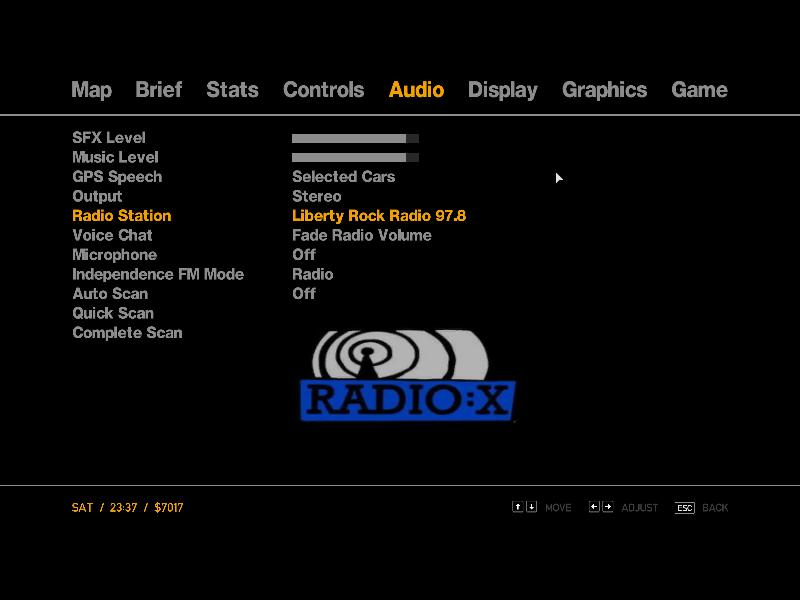The width and height of the screenshot is (800, 600).
Task: Click the ADJUST hint label
Action: [640, 508]
